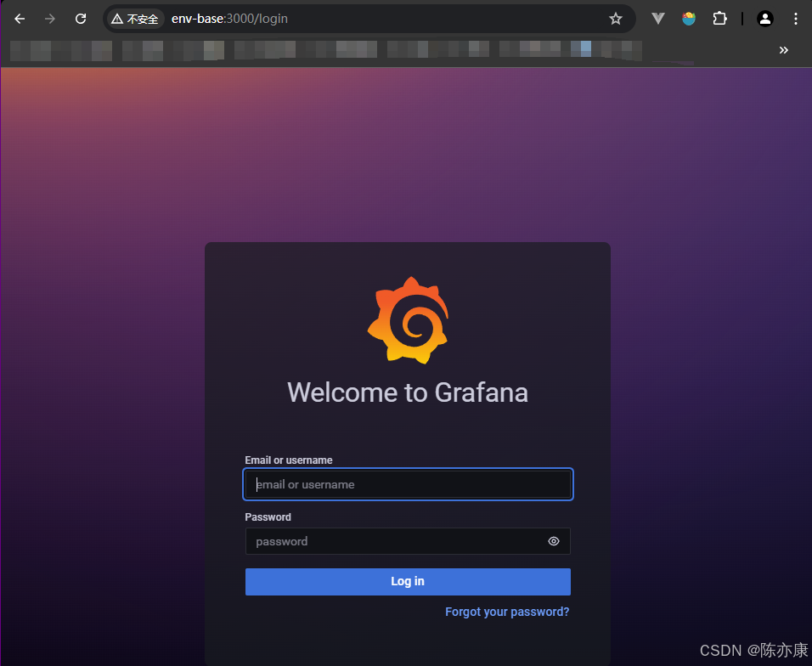
Task: Click the Password label
Action: pyautogui.click(x=268, y=516)
